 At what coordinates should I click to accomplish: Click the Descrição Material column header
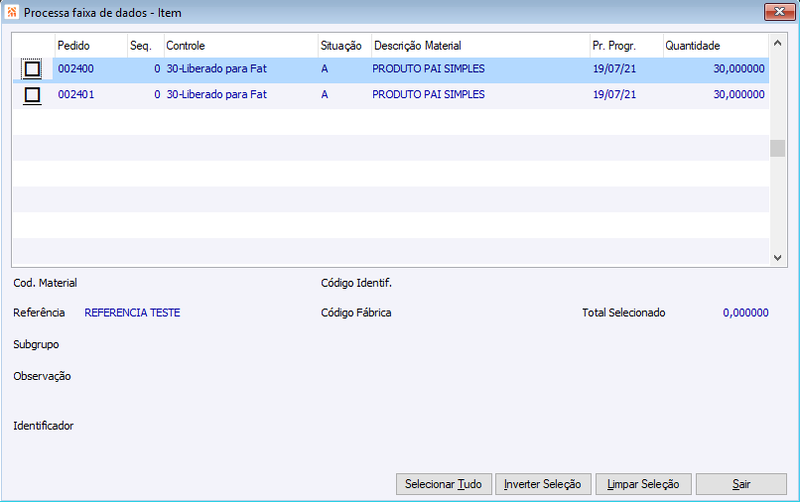pos(481,46)
